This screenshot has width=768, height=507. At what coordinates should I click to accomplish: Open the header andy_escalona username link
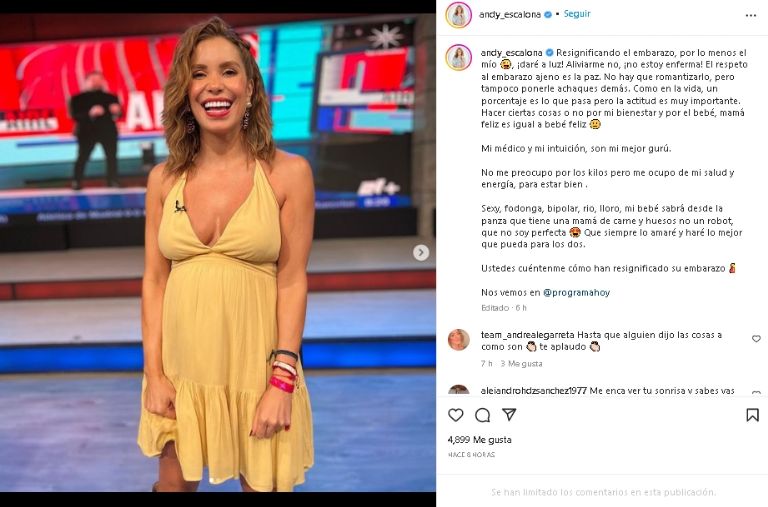pyautogui.click(x=510, y=15)
